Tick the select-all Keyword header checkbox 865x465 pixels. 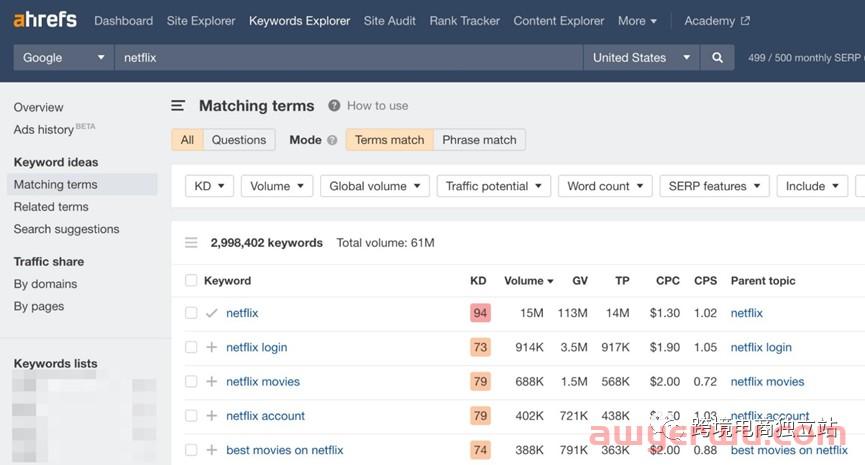191,280
